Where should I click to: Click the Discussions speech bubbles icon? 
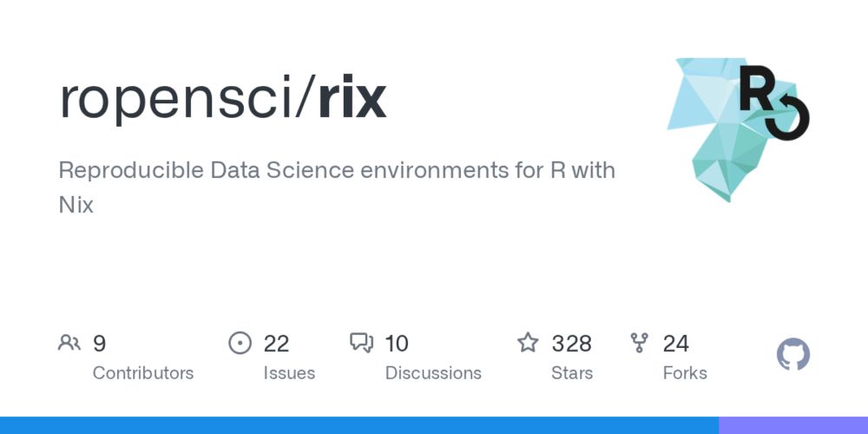click(x=361, y=343)
